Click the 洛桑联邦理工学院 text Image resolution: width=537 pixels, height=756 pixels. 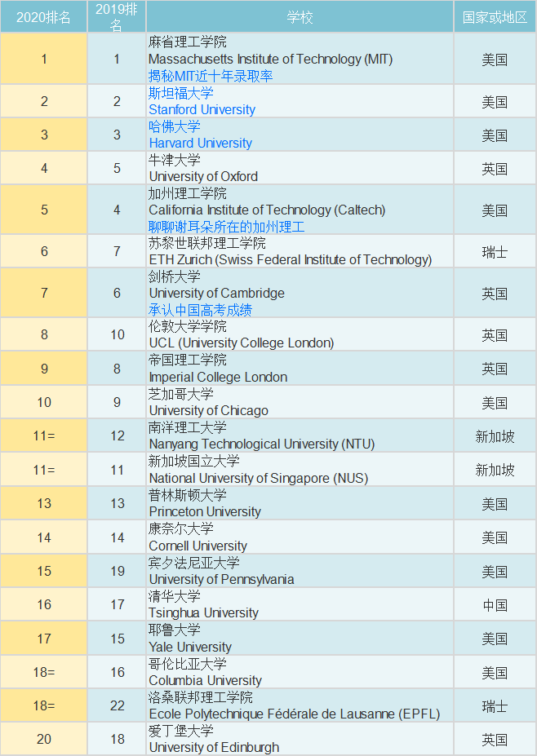click(x=200, y=697)
